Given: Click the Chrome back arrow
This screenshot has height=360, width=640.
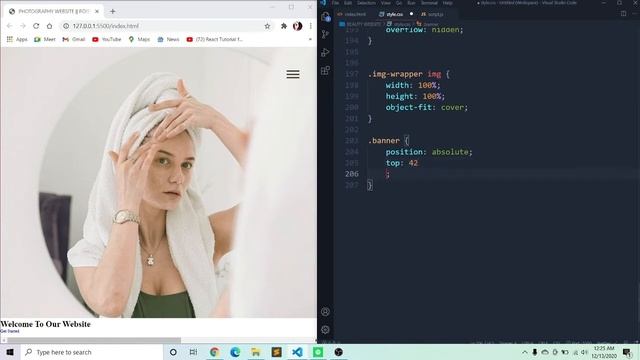Looking at the screenshot, I should point(9,26).
